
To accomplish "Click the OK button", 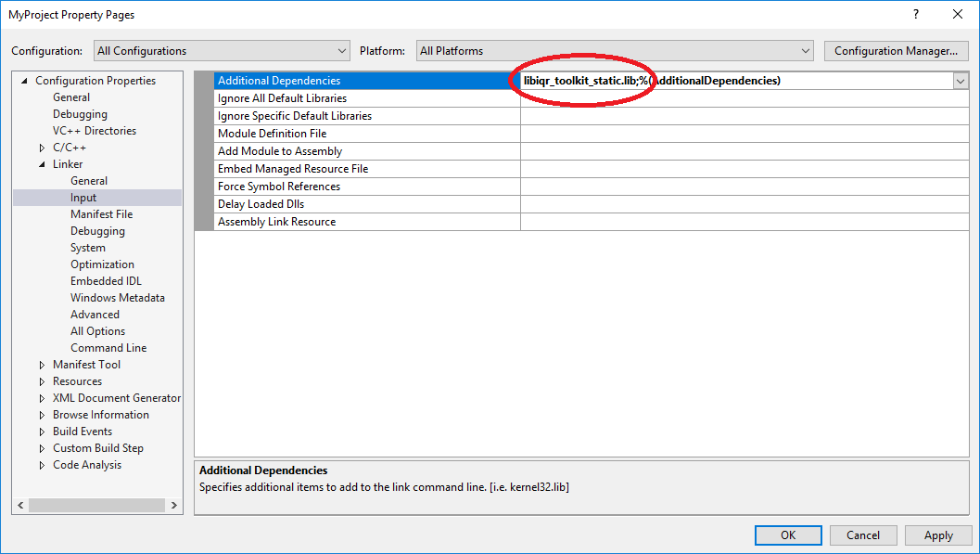I will point(787,535).
